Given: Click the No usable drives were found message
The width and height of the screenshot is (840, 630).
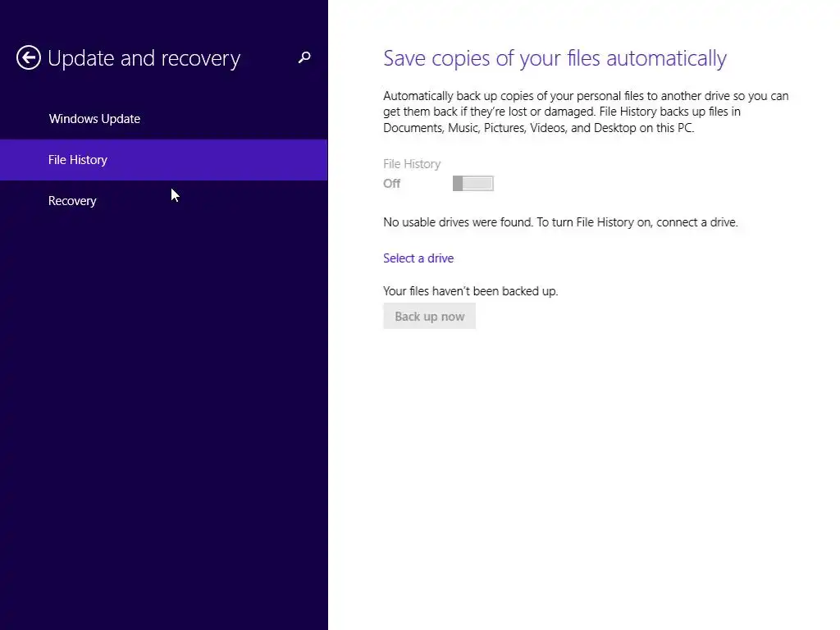Looking at the screenshot, I should tap(560, 222).
